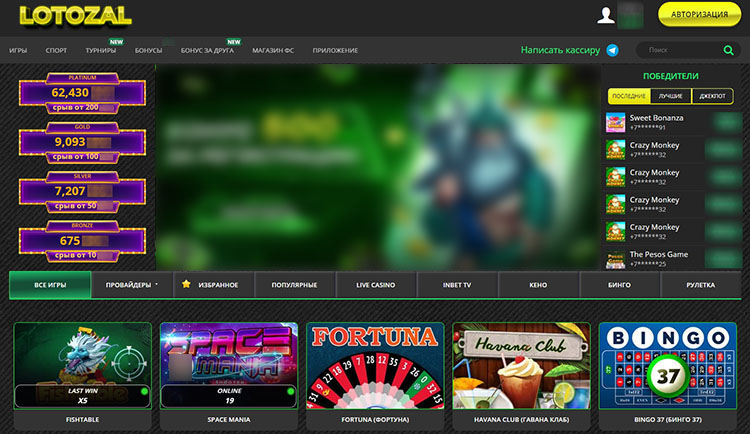Open the Турниры menu item
Screen dimensions: 750x434
(100, 50)
